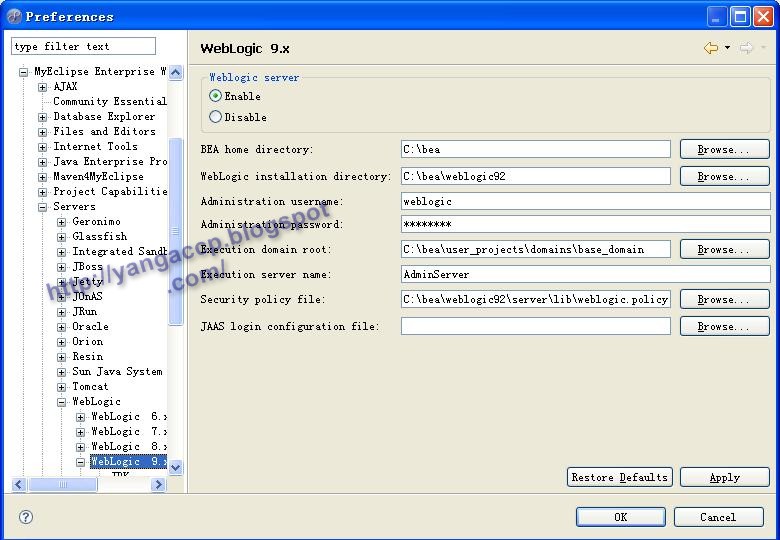Click the tree scroll down arrow
Screen dimensions: 780x540
point(176,467)
